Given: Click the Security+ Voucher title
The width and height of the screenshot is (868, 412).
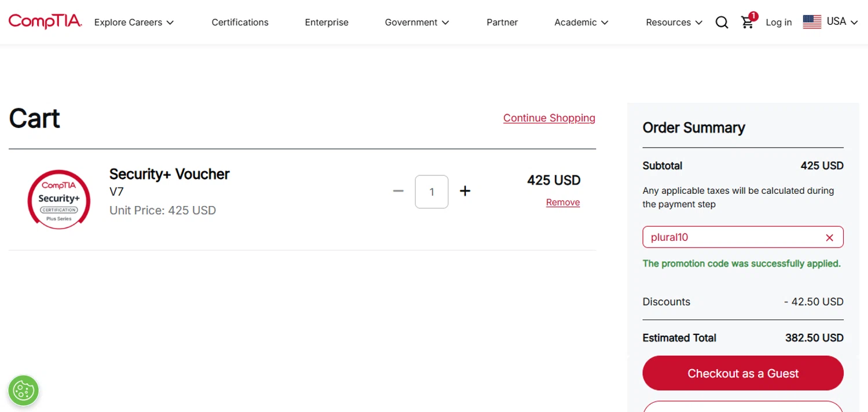Looking at the screenshot, I should (170, 174).
